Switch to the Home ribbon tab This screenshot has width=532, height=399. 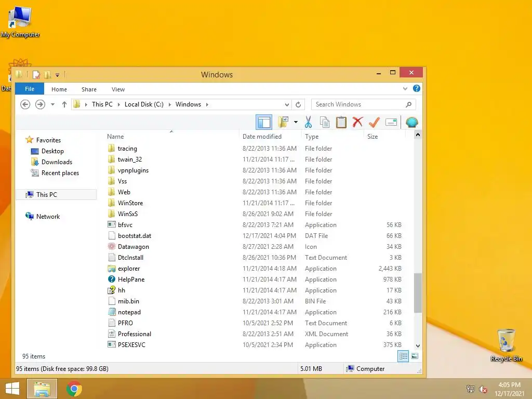(x=59, y=89)
